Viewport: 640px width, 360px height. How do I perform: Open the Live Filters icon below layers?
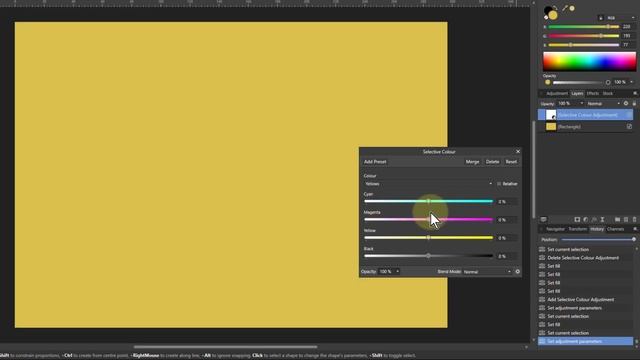pos(594,220)
